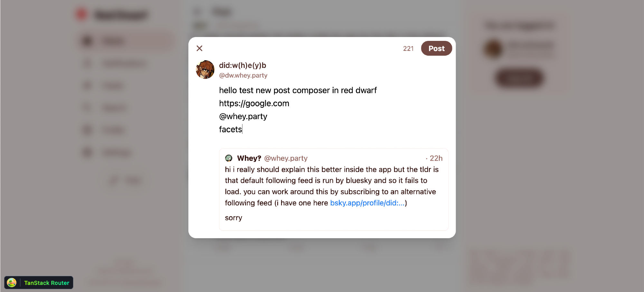Close the post composer dialog
Screen dimensions: 644x292
pyautogui.click(x=199, y=48)
